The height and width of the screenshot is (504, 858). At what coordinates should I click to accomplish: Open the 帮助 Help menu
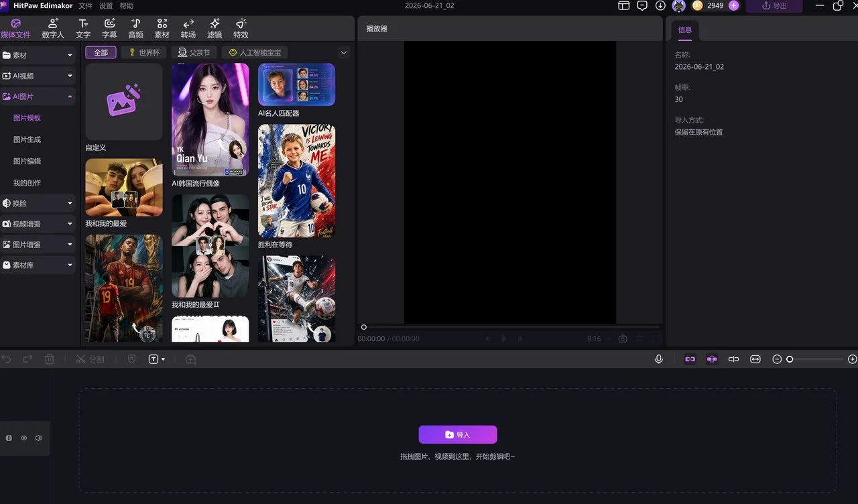point(127,5)
